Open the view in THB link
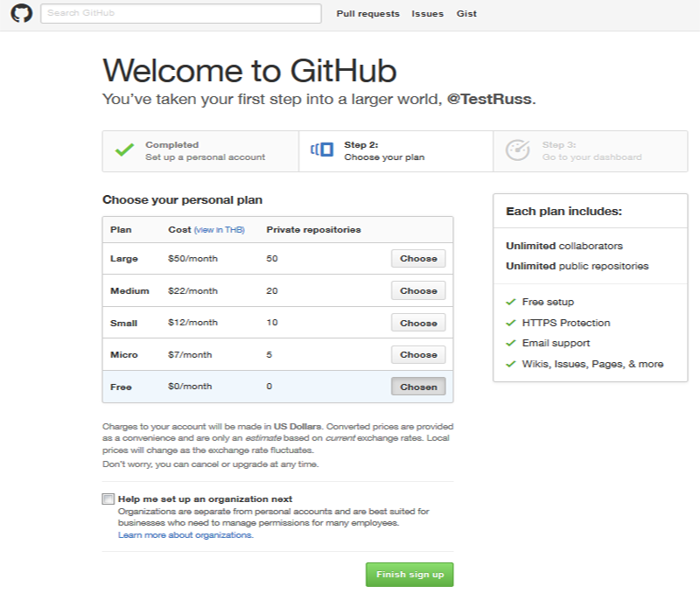The image size is (700, 600). (220, 230)
